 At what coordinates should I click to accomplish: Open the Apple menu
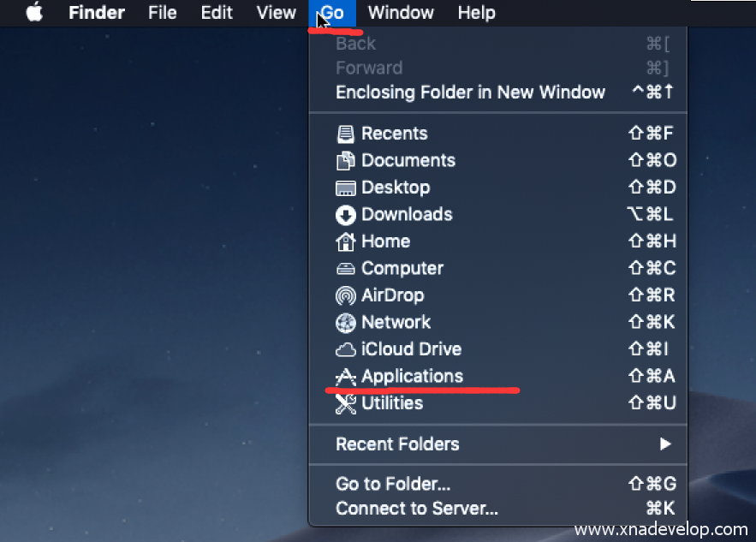[x=34, y=13]
